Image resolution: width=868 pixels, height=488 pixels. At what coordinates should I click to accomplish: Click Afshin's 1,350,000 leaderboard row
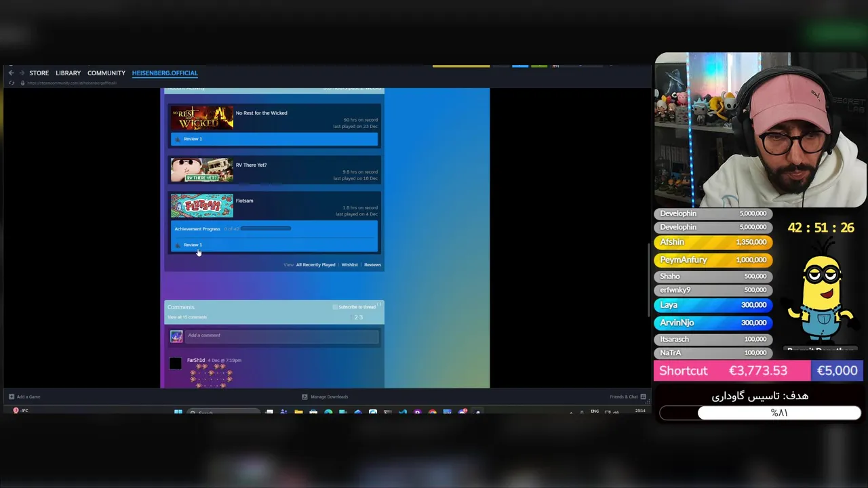tap(713, 242)
